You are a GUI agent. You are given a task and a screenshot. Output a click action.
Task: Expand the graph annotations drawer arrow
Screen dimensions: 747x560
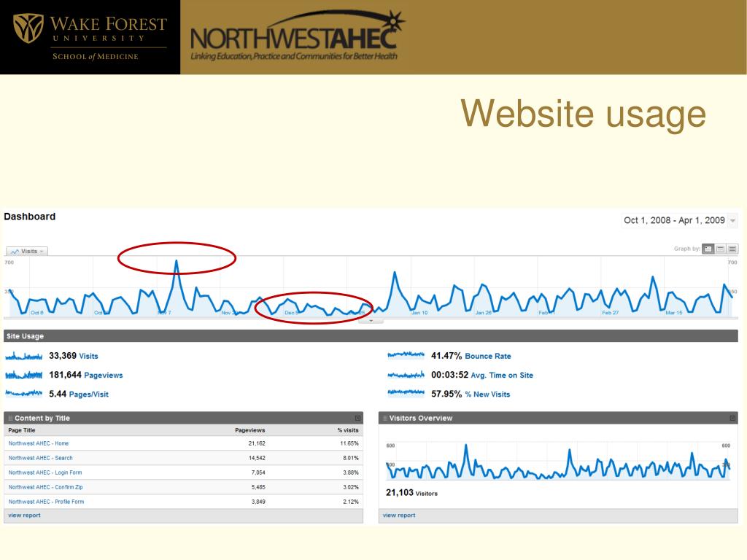371,321
